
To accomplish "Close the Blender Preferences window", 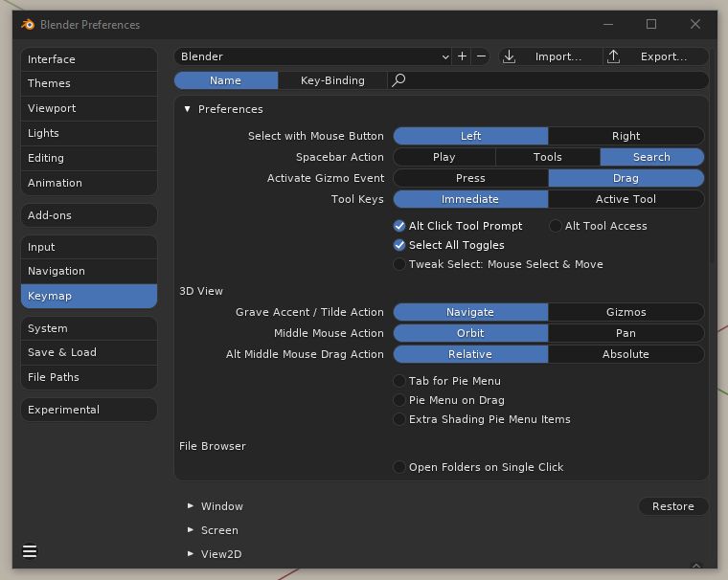I will [x=695, y=24].
